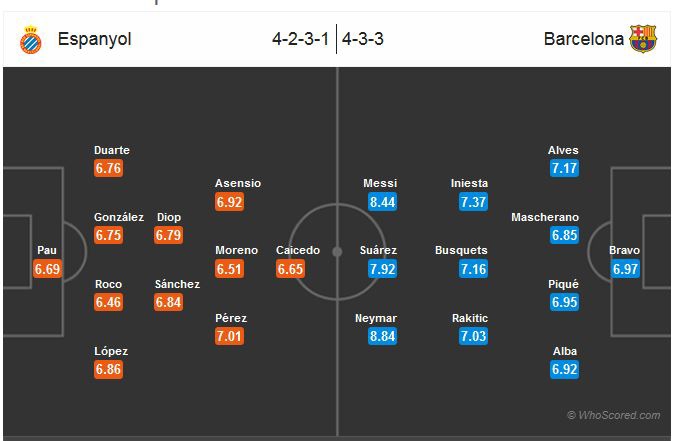
Task: Open Messi's 8.44 rating badge
Action: (382, 202)
